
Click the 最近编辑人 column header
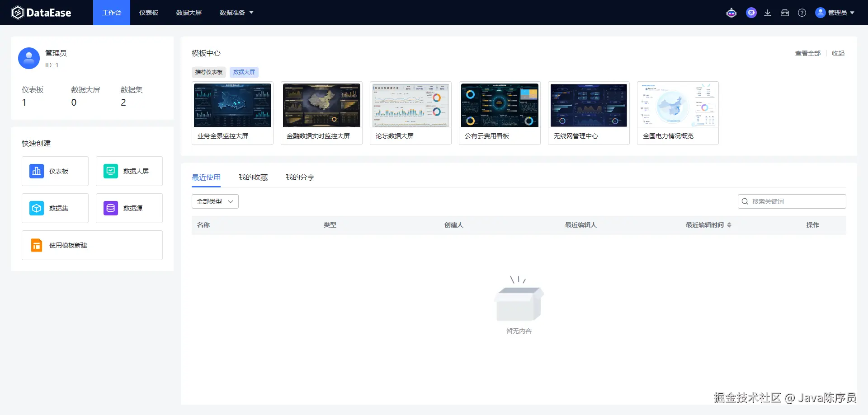[581, 225]
